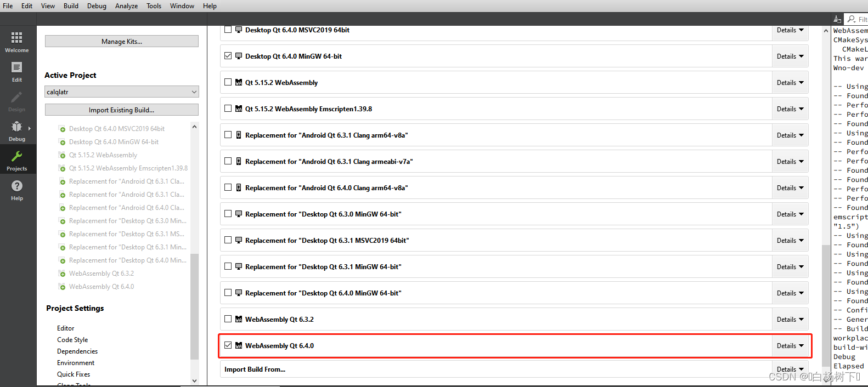Enable Replacement for Android Qt 6.3.1 Clang armeabi-v7a checkbox
This screenshot has width=868, height=387.
[x=228, y=161]
